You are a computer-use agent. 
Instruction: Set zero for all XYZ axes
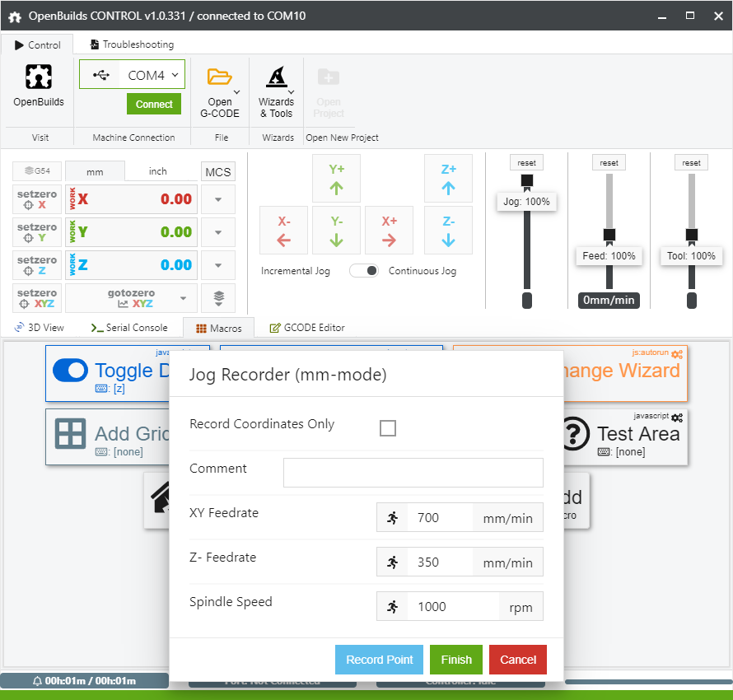tap(37, 298)
